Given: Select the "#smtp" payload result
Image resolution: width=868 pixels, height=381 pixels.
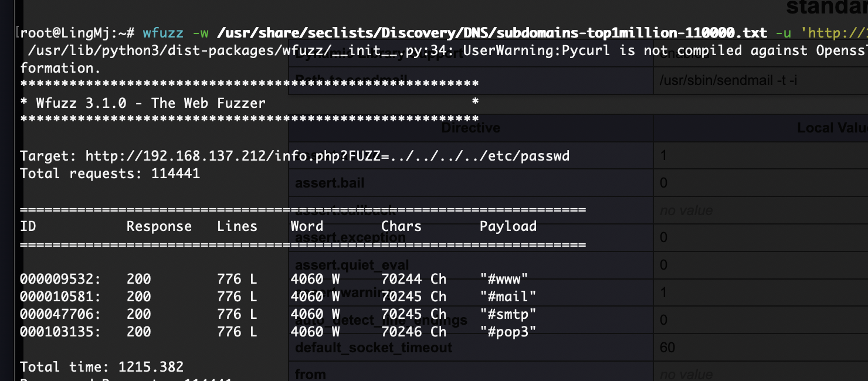Looking at the screenshot, I should point(508,314).
